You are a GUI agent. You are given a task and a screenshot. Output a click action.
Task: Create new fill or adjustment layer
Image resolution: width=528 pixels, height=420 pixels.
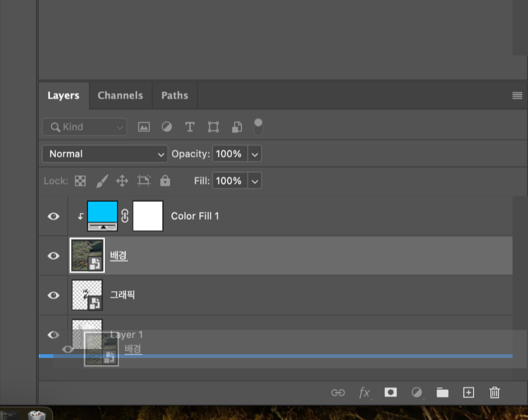pyautogui.click(x=417, y=392)
